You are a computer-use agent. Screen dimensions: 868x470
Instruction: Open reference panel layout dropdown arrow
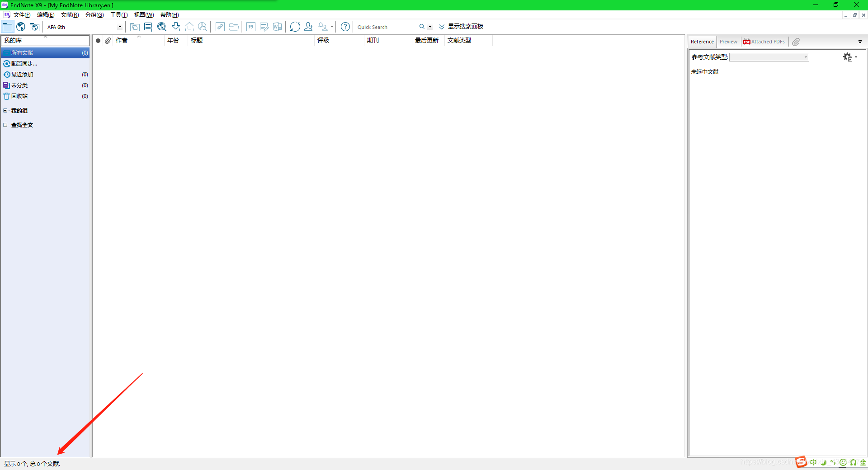pyautogui.click(x=860, y=42)
